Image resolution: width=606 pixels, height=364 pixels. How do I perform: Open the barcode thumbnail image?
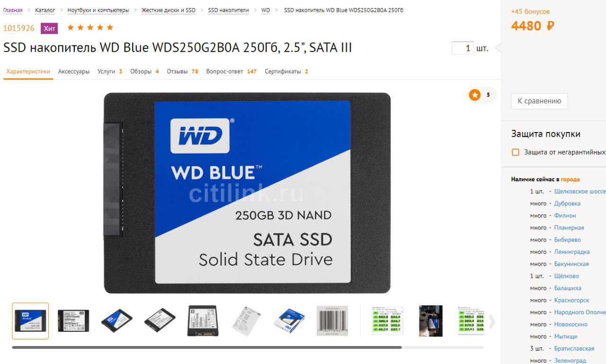332,321
